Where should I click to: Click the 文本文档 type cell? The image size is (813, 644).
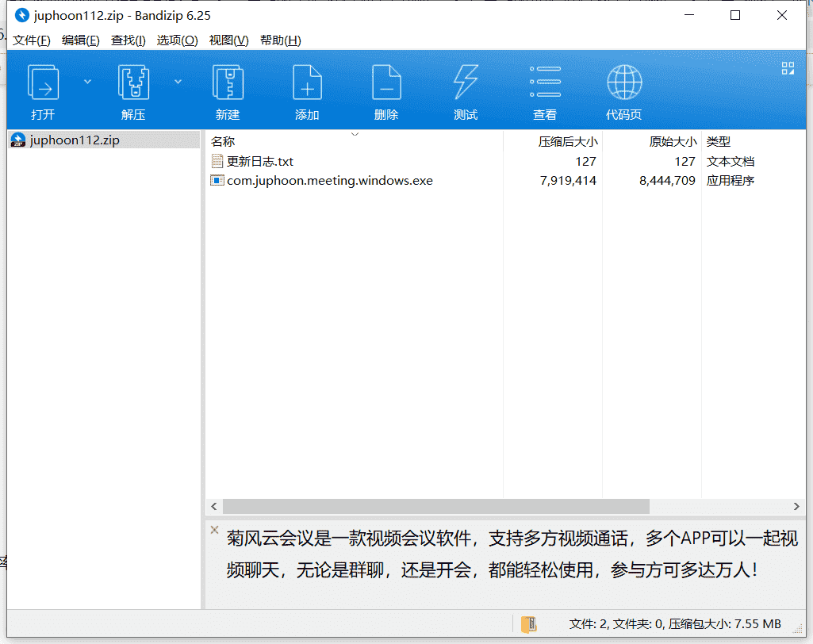[730, 161]
